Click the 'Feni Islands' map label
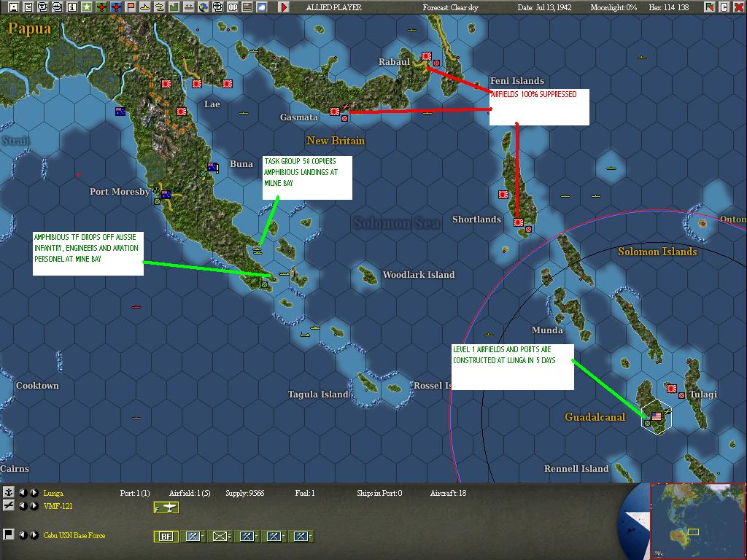This screenshot has width=747, height=560. point(517,81)
